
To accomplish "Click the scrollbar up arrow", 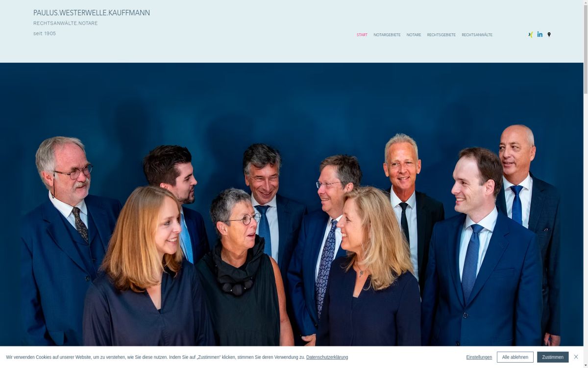I will 586,2.
